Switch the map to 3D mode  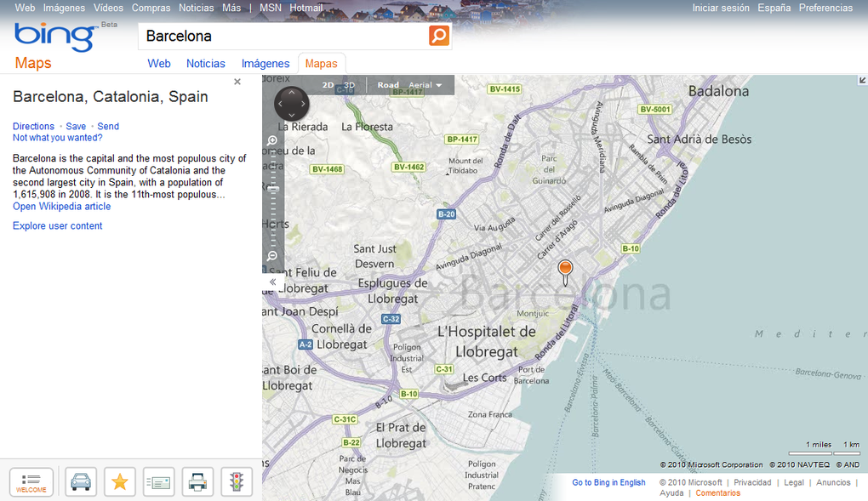(x=348, y=85)
